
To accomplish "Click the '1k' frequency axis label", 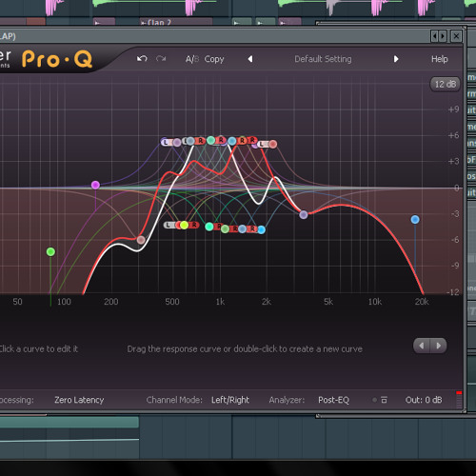I will (220, 302).
